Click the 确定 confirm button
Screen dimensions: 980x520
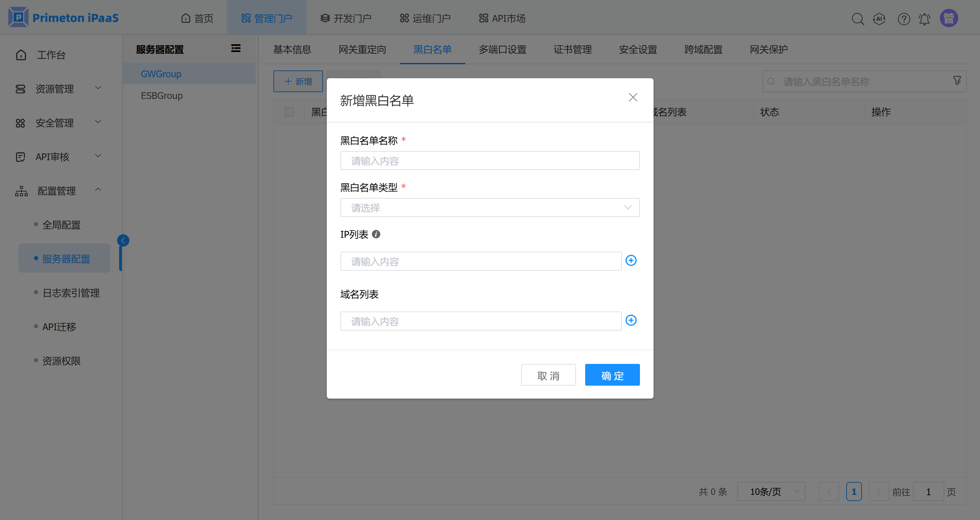pyautogui.click(x=612, y=375)
